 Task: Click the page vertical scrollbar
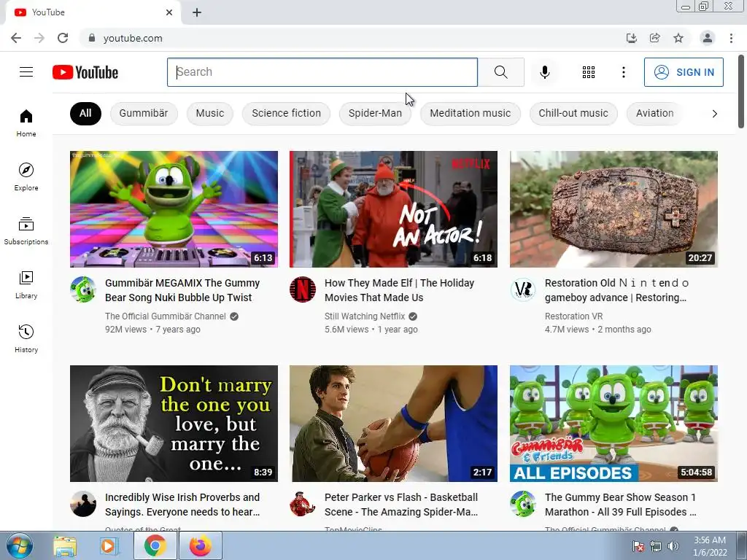[x=741, y=91]
